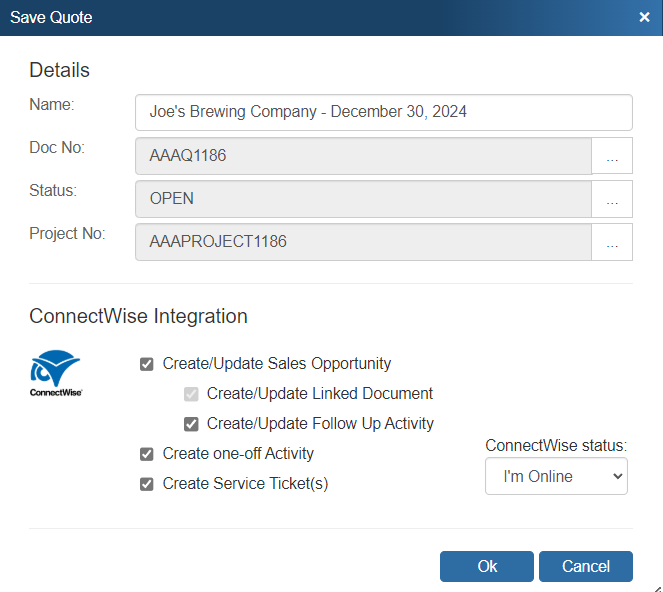Disable Create/Update Follow Up Activity
Image resolution: width=663 pixels, height=592 pixels.
pos(191,424)
